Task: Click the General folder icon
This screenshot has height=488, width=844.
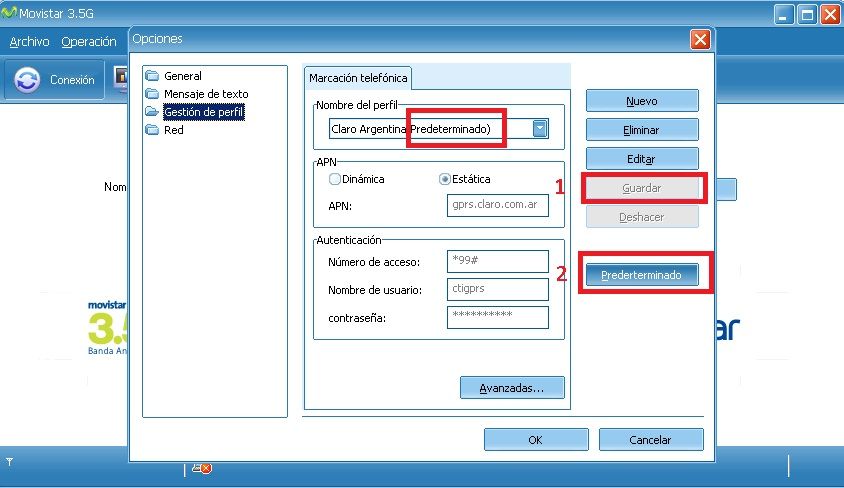Action: pos(152,76)
